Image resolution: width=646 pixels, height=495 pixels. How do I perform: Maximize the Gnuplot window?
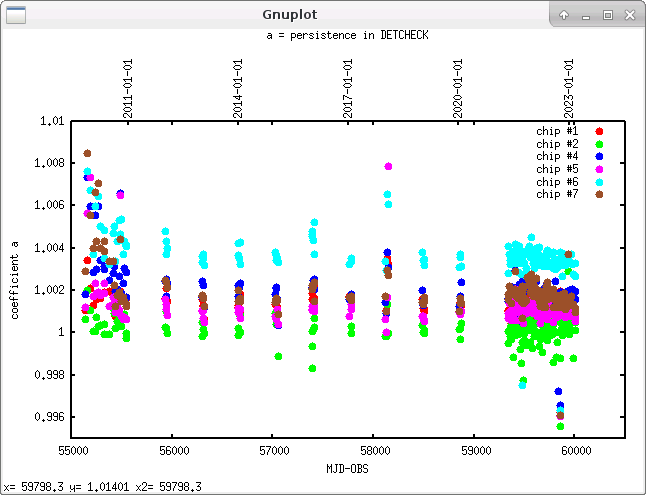pos(607,15)
